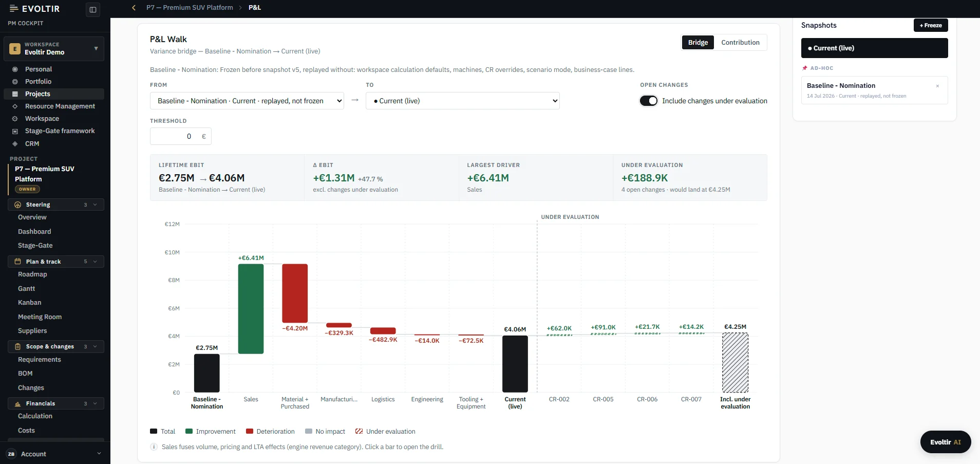Click the threshold value input field
The width and height of the screenshot is (980, 464).
click(181, 136)
